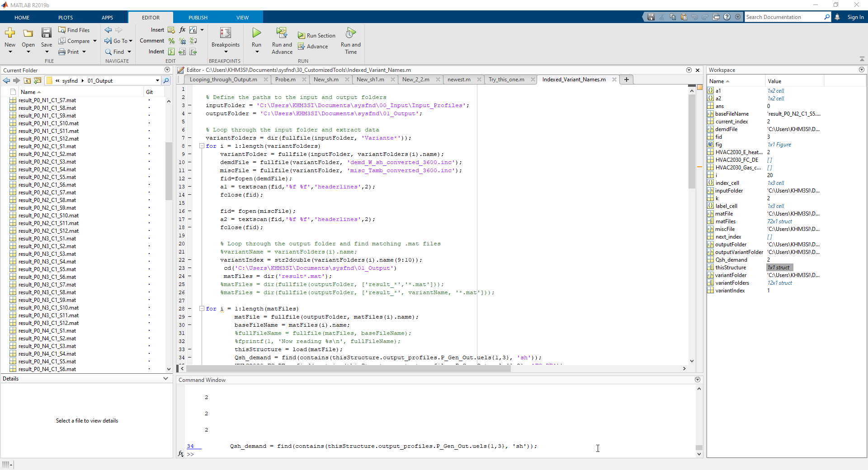The image size is (868, 470).
Task: Click the Run green play icon
Action: tap(256, 33)
